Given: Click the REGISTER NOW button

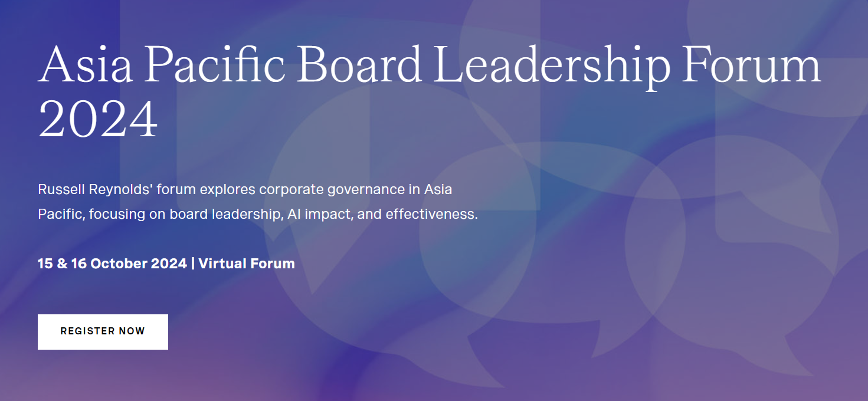Looking at the screenshot, I should click(103, 331).
